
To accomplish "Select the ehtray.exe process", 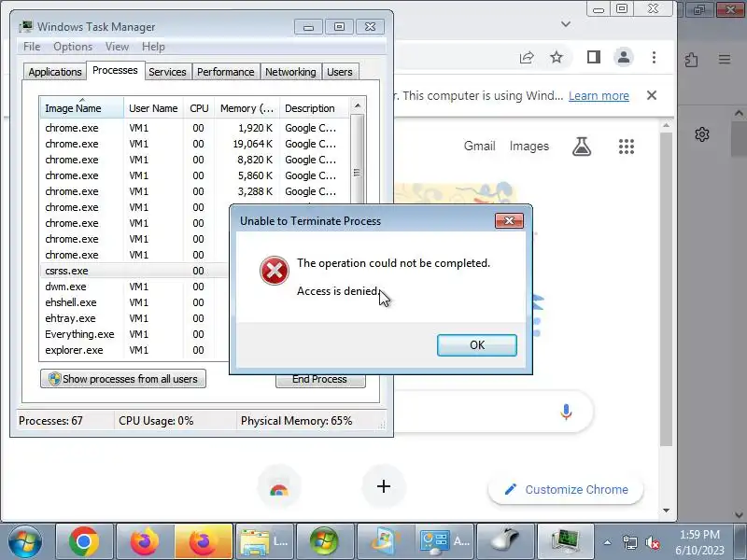I will tap(134, 318).
